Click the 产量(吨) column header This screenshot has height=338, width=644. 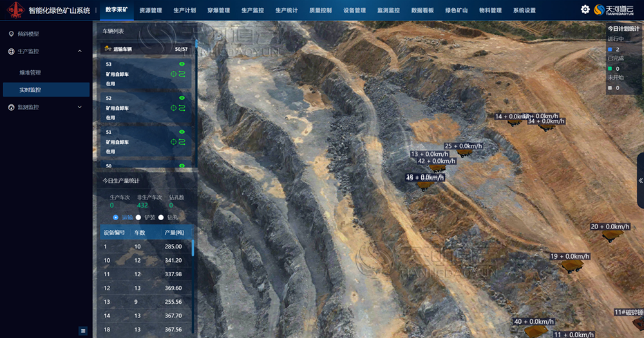175,232
